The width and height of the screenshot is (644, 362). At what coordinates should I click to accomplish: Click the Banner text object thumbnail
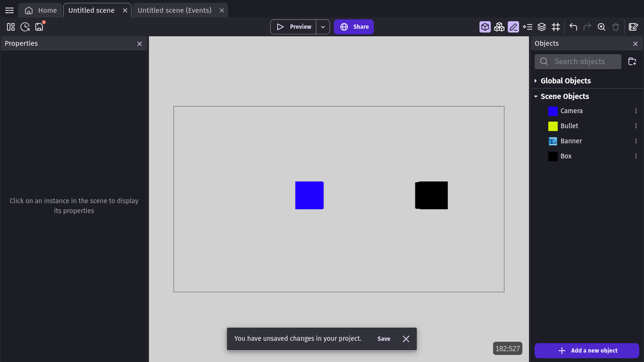553,141
